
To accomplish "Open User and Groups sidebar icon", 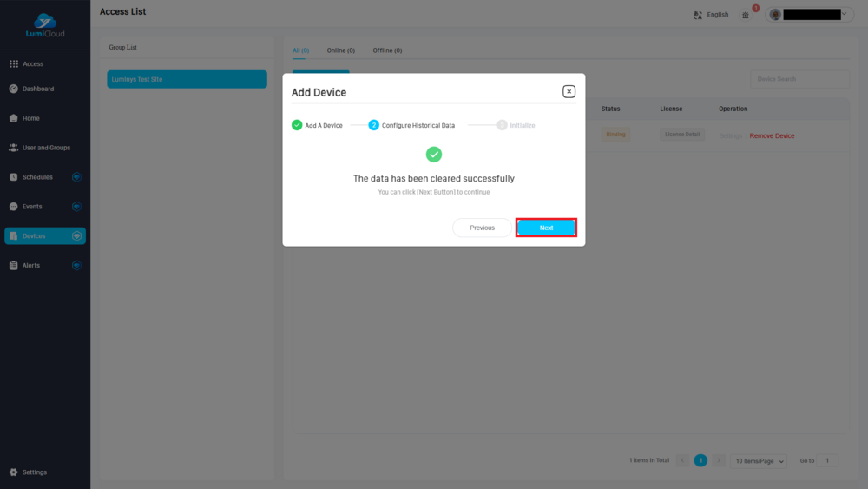I will tap(14, 148).
